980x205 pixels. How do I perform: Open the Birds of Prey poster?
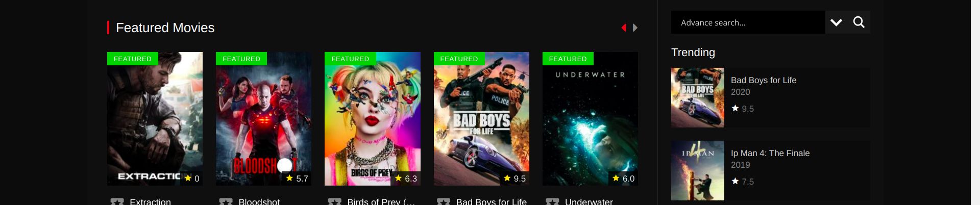point(373,119)
